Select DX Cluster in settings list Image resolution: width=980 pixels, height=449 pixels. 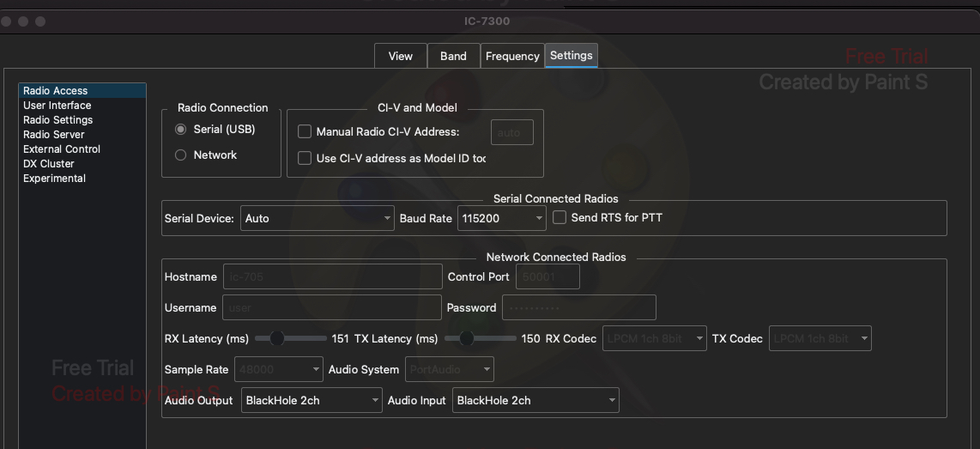coord(82,164)
